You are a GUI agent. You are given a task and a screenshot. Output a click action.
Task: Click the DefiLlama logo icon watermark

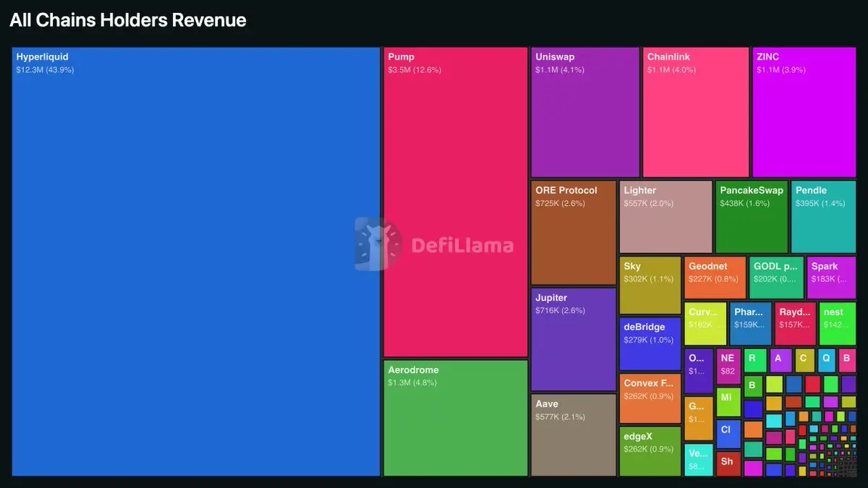(x=378, y=244)
